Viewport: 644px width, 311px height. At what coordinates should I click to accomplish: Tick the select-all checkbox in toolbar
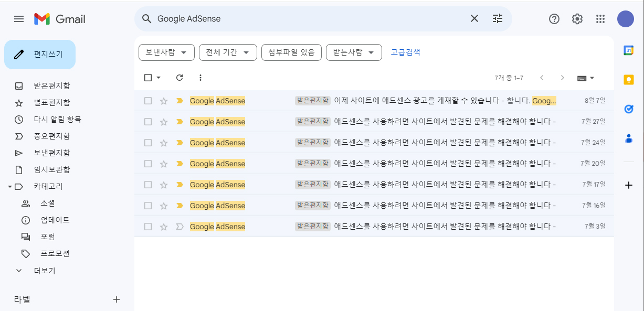tap(148, 78)
